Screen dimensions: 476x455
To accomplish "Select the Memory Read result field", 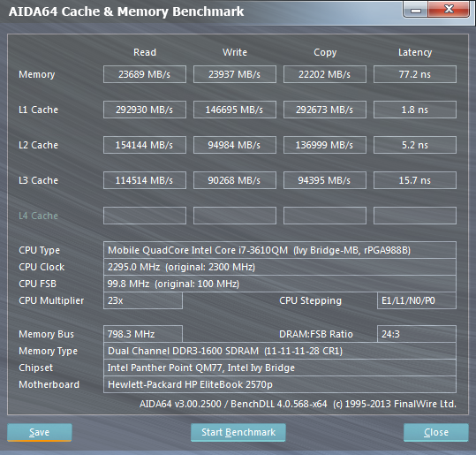I will point(145,74).
